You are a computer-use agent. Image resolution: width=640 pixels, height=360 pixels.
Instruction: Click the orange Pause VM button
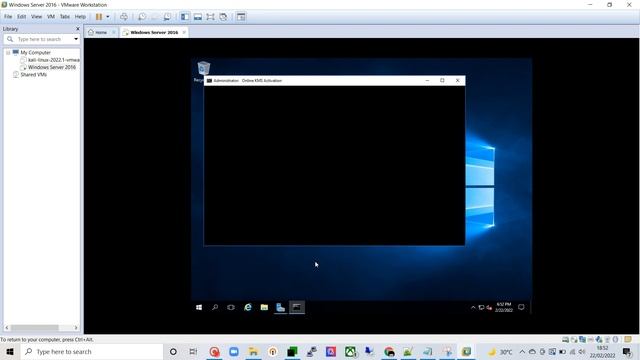tap(99, 17)
